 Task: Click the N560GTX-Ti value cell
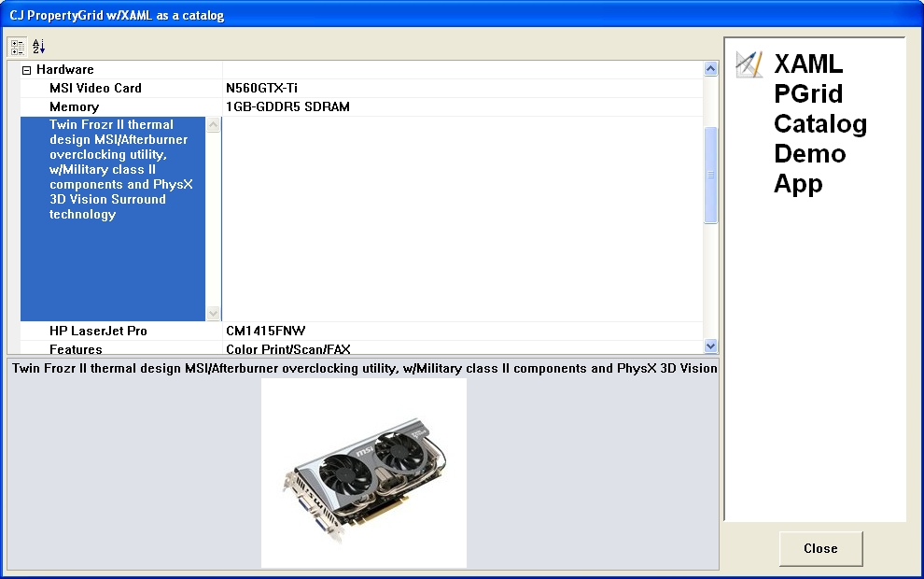(x=463, y=89)
